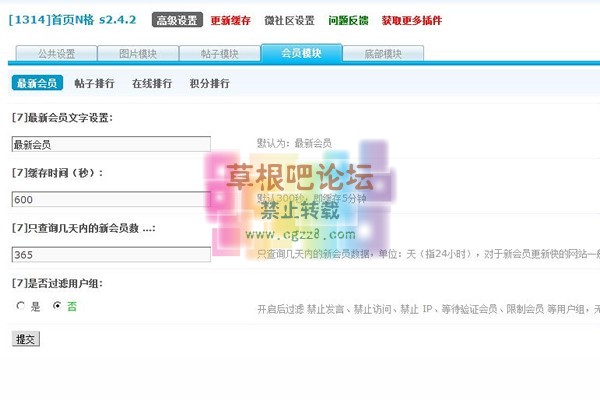This screenshot has width=600, height=400.
Task: Open the 高级设置 section
Action: point(177,20)
